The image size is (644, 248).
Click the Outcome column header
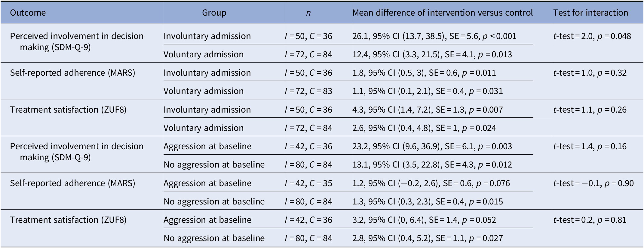[28, 13]
